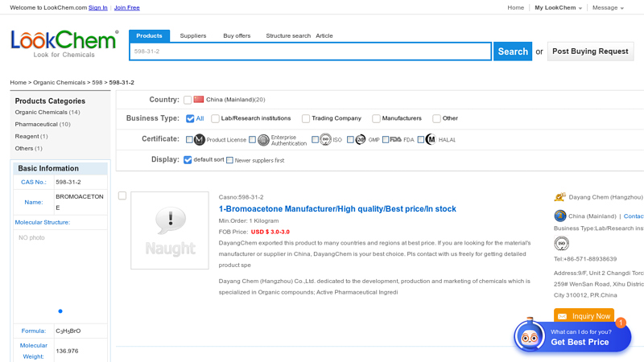Switch to the Suppliers tab
The height and width of the screenshot is (362, 644).
tap(193, 35)
